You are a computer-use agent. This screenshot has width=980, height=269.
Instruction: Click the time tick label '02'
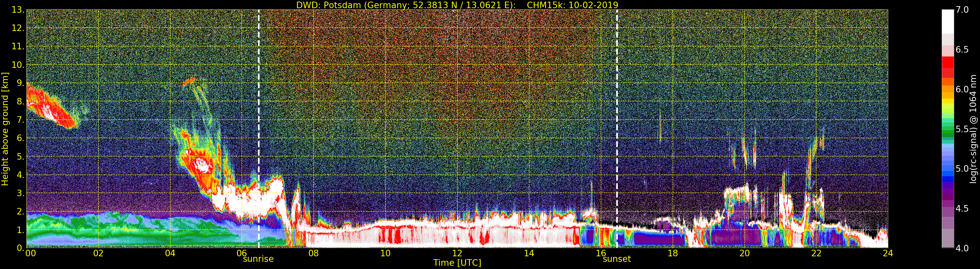point(98,253)
